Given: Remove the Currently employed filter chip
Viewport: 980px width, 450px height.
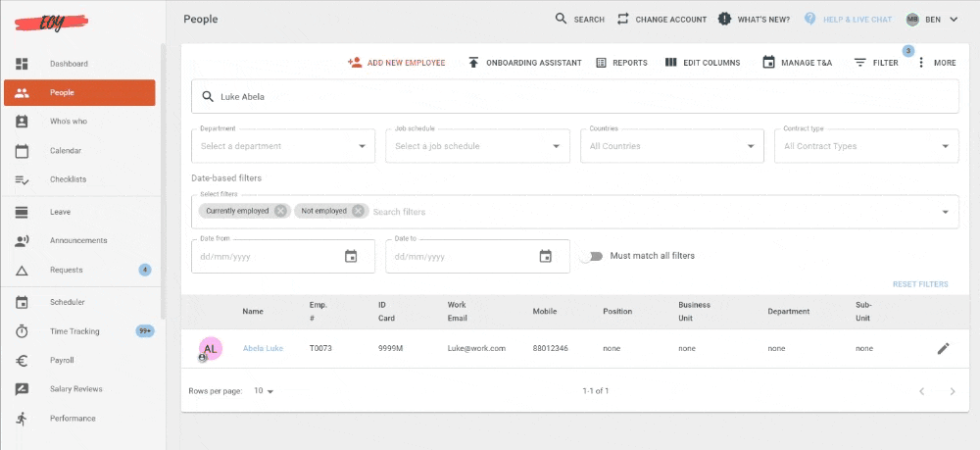Looking at the screenshot, I should pos(281,211).
